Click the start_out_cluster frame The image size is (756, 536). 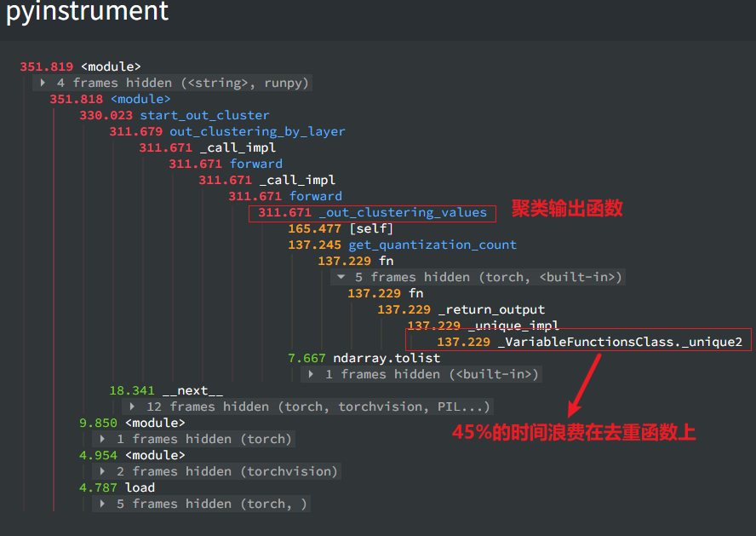pyautogui.click(x=204, y=115)
